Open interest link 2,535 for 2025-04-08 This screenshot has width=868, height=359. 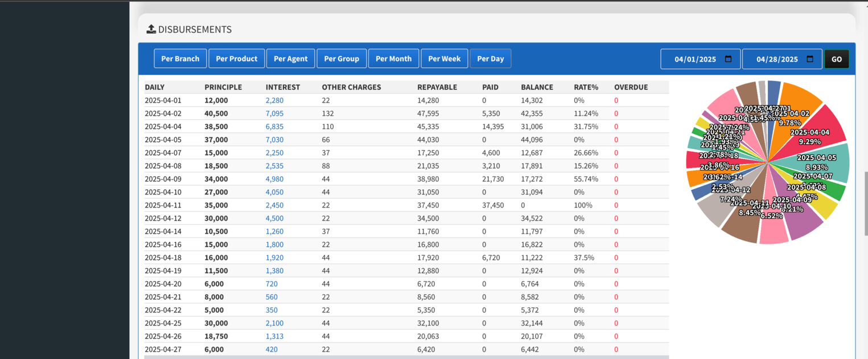click(274, 166)
